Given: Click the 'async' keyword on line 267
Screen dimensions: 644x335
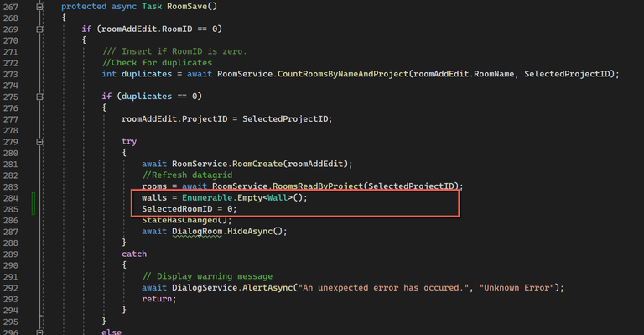Looking at the screenshot, I should [124, 6].
